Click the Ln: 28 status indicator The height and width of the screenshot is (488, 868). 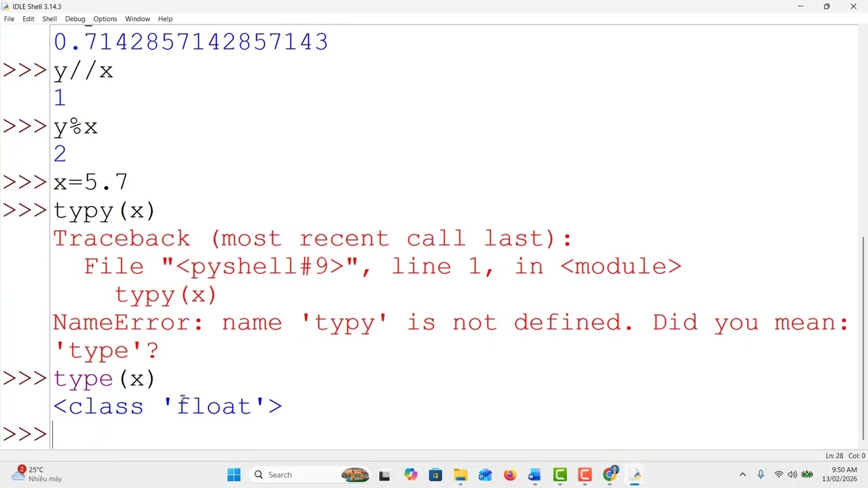[834, 456]
